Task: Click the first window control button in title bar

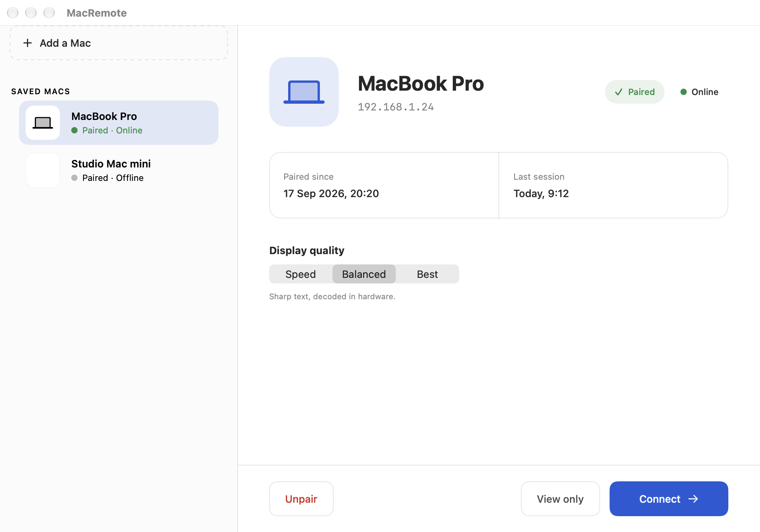Action: 13,13
